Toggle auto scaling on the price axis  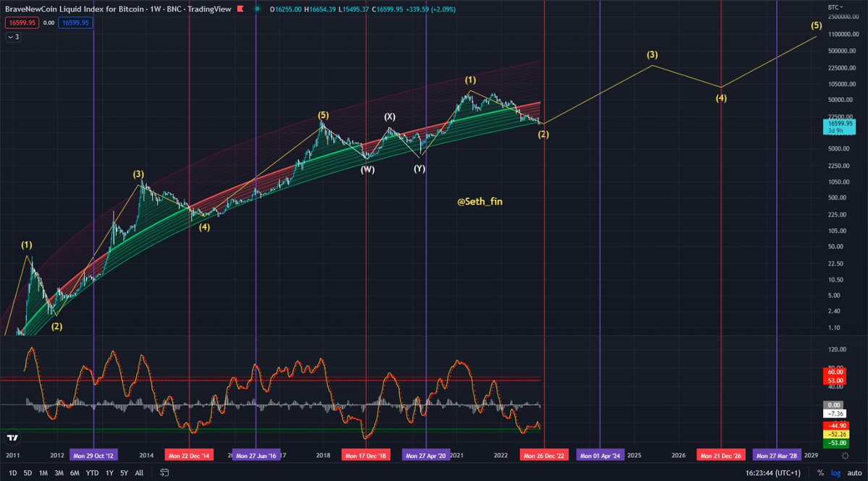coord(854,472)
